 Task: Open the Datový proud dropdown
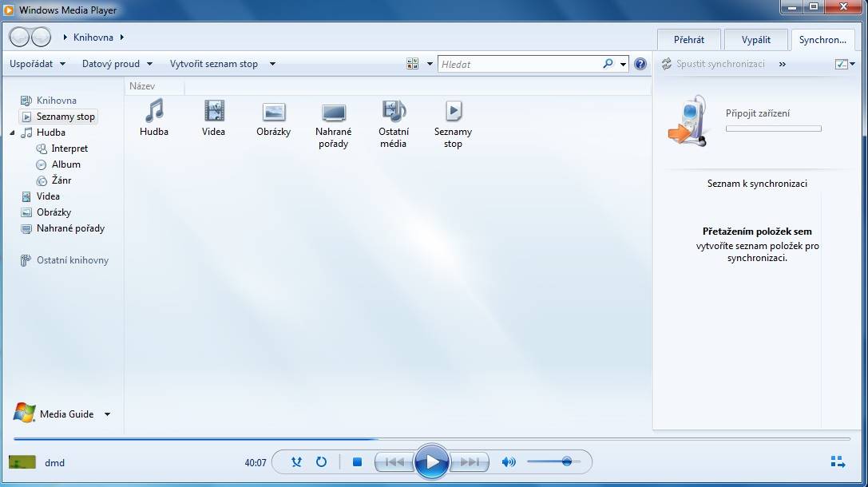tap(117, 64)
